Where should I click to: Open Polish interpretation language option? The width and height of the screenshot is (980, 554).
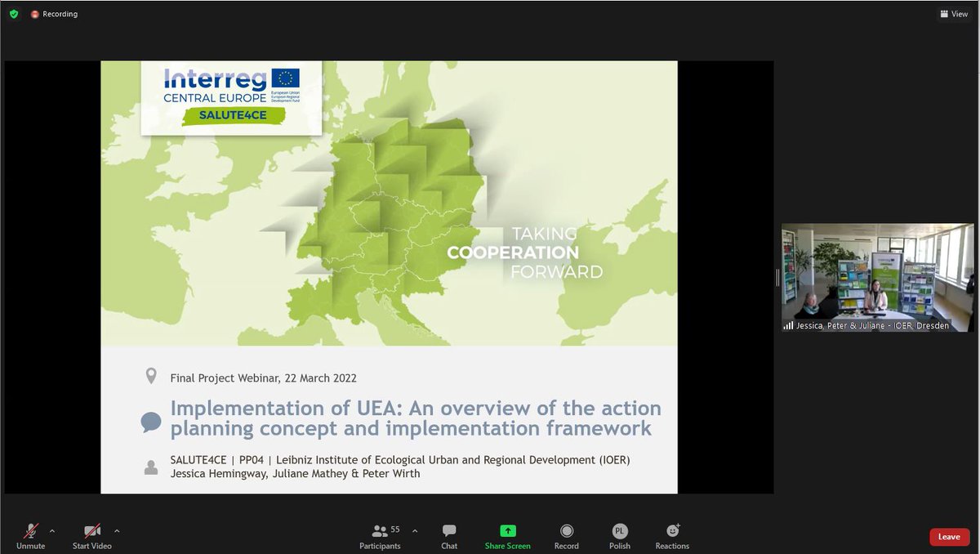(x=620, y=537)
